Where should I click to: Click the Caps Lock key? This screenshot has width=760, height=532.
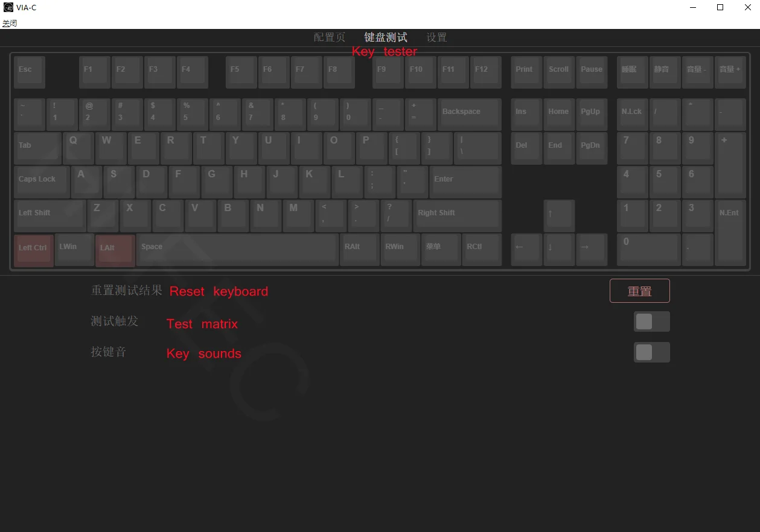pos(42,182)
